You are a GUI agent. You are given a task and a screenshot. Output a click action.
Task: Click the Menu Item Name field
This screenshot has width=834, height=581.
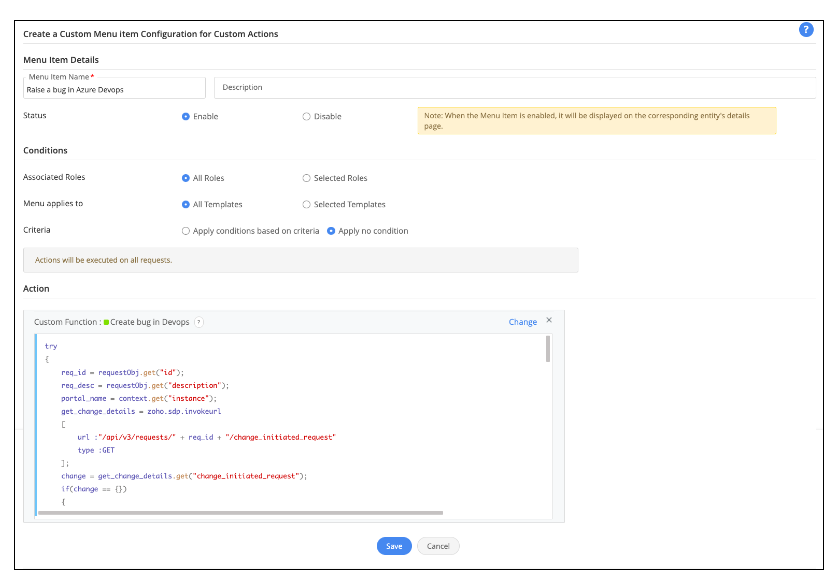tap(113, 89)
